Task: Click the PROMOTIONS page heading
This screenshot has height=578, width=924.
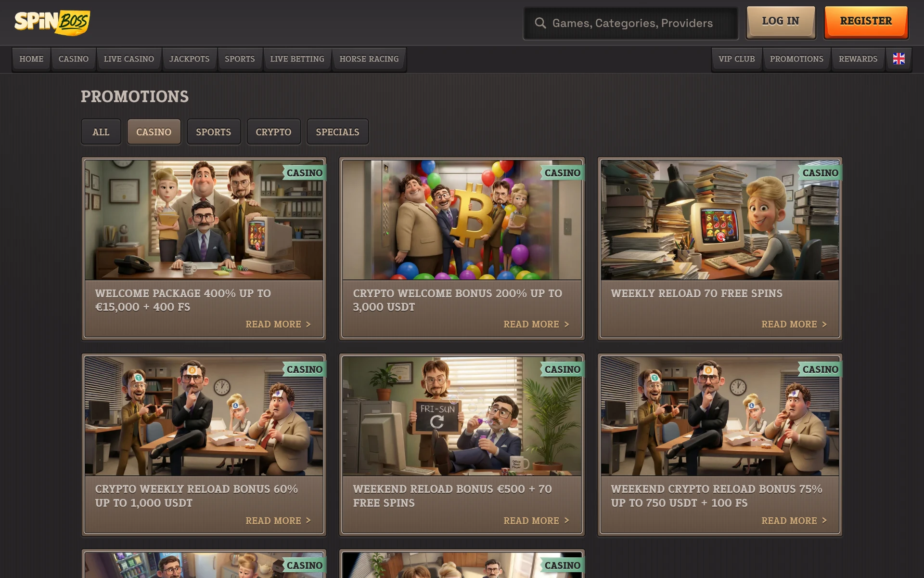Action: 135,96
